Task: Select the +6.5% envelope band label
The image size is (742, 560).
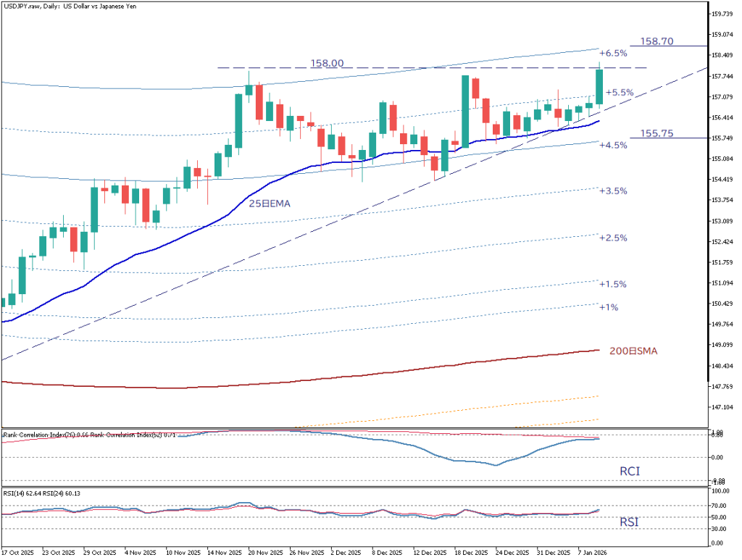Action: [x=612, y=54]
